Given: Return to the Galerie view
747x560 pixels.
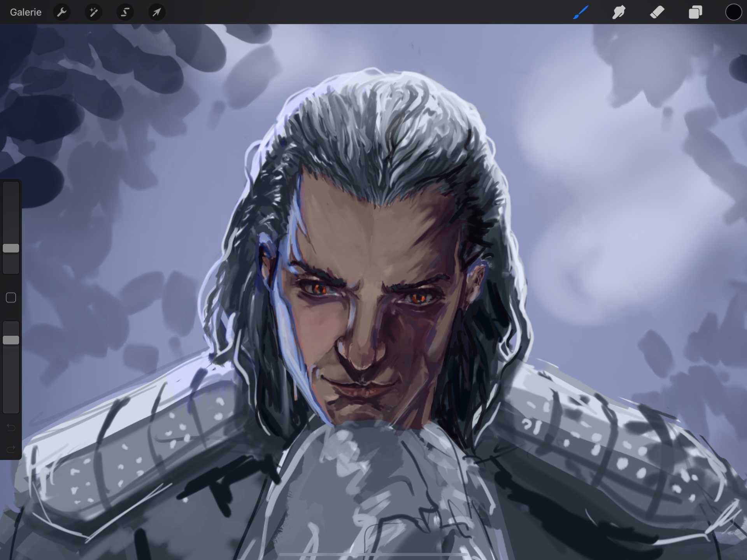Looking at the screenshot, I should 26,12.
